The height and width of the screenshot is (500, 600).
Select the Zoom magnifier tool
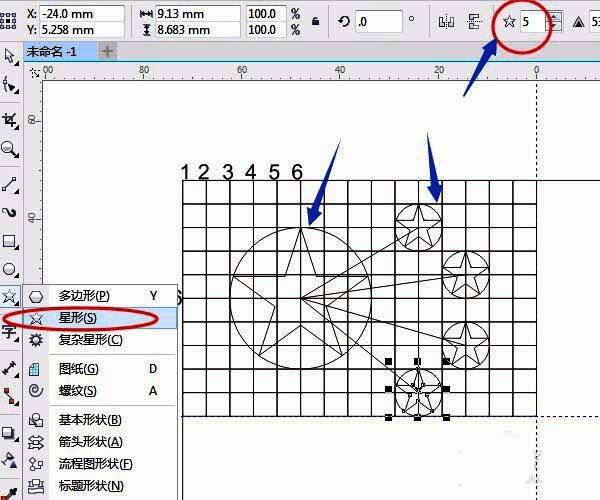[x=10, y=150]
